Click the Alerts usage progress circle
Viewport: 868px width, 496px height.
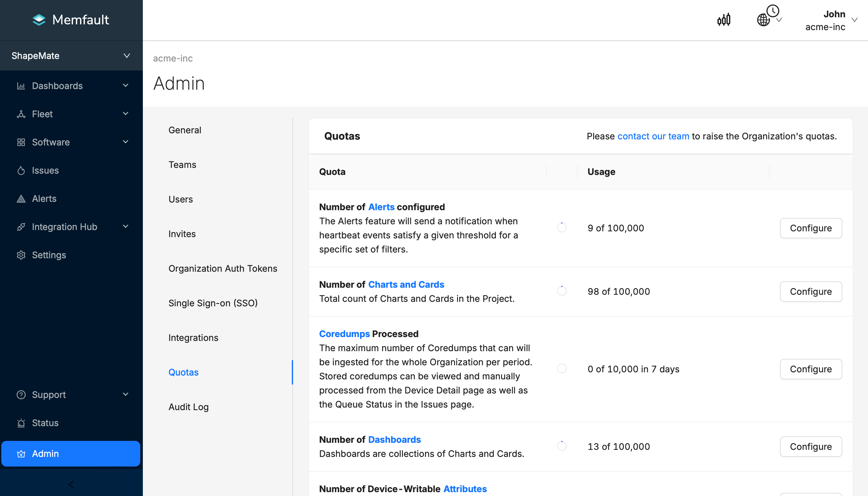tap(561, 227)
